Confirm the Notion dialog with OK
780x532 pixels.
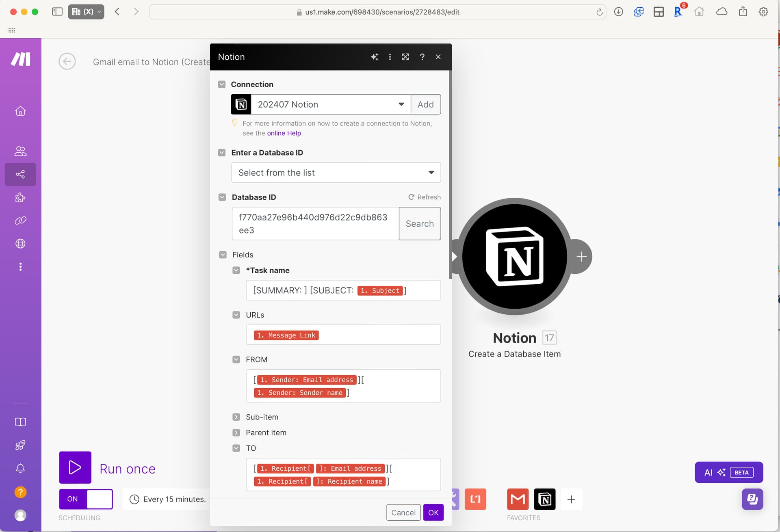(433, 513)
